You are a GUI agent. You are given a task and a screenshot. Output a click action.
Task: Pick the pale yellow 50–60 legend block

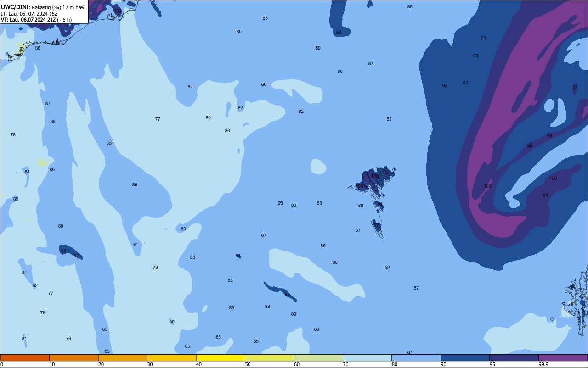tap(269, 357)
